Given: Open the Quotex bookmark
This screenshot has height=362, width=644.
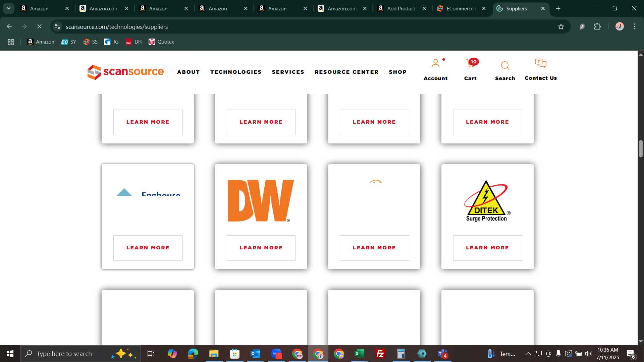Looking at the screenshot, I should click(161, 42).
